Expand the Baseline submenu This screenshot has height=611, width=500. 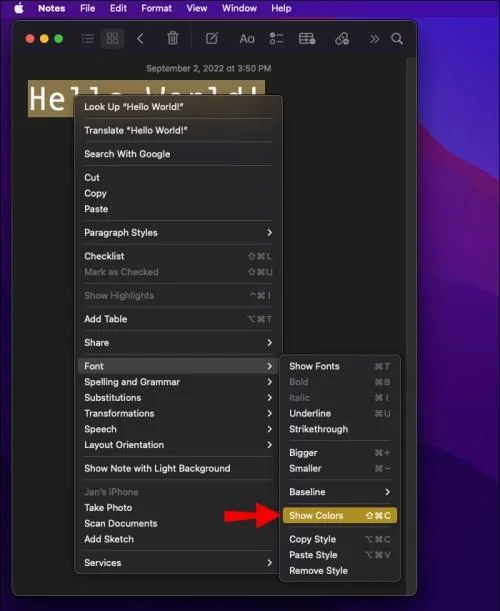coord(340,492)
